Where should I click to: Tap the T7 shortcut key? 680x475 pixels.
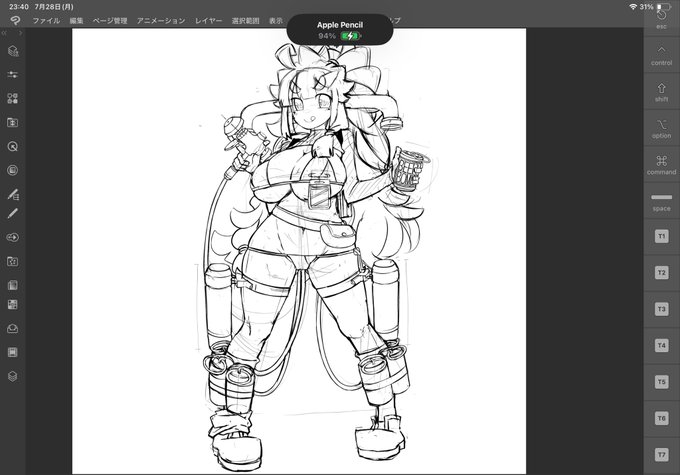pyautogui.click(x=661, y=455)
